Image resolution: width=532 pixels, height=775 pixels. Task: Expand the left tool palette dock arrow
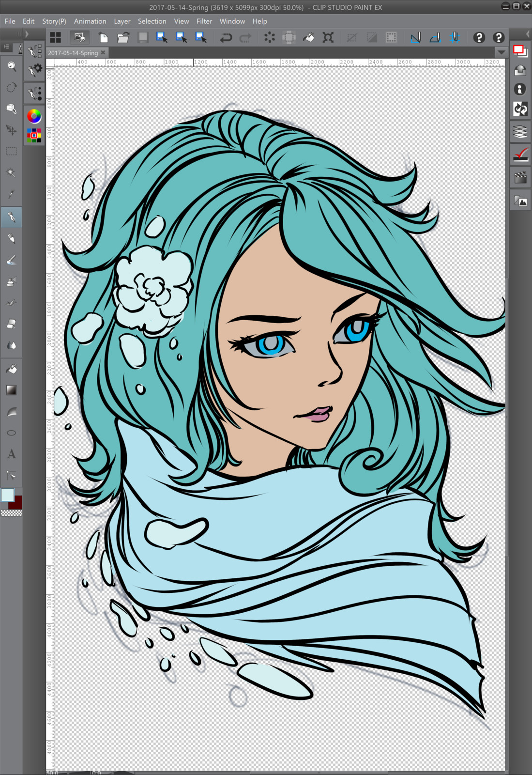pos(27,34)
